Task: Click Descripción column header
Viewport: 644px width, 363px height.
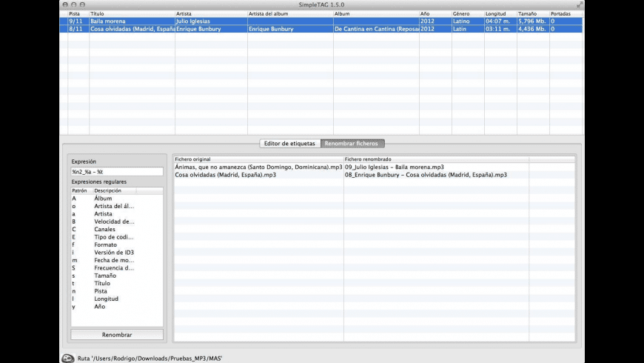Action: (x=115, y=190)
